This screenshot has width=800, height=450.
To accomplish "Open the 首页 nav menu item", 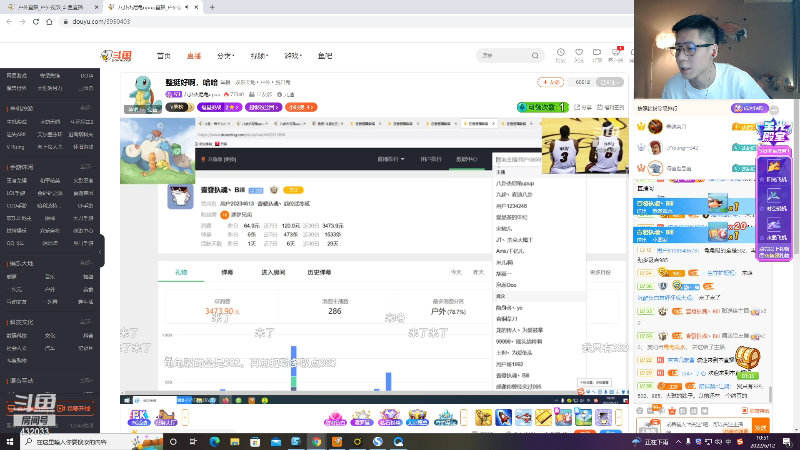I will [x=164, y=56].
